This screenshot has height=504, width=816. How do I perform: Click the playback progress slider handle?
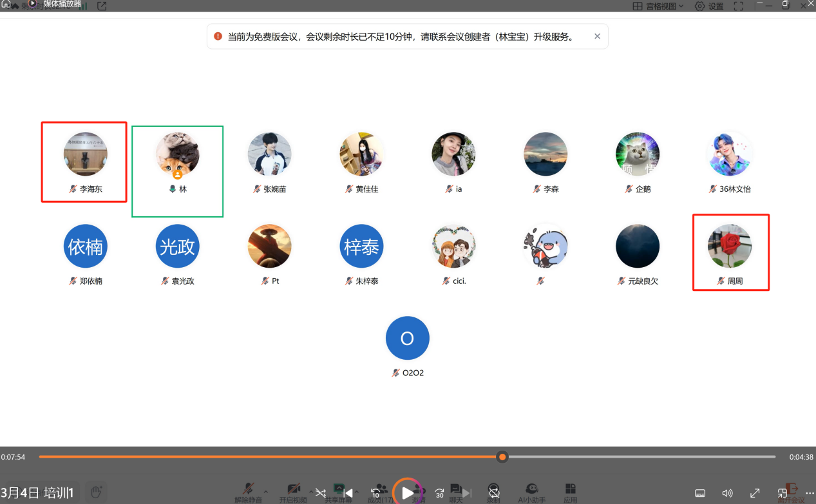pos(502,457)
